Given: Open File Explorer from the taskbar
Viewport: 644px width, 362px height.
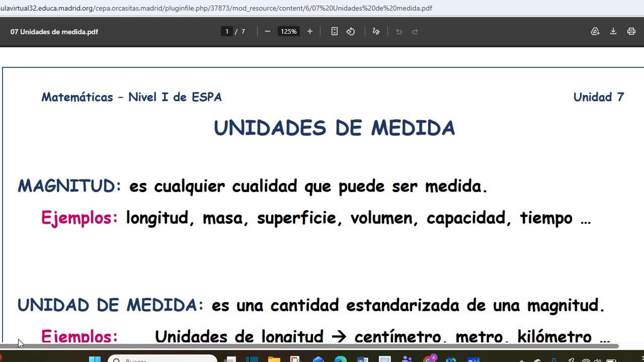Looking at the screenshot, I should click(274, 359).
